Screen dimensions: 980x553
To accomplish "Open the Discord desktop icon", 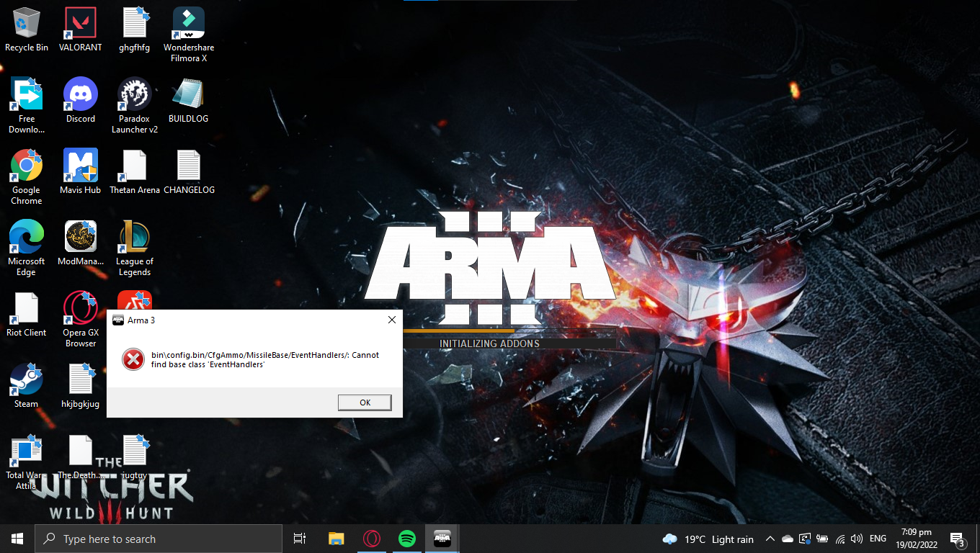I will pos(80,96).
